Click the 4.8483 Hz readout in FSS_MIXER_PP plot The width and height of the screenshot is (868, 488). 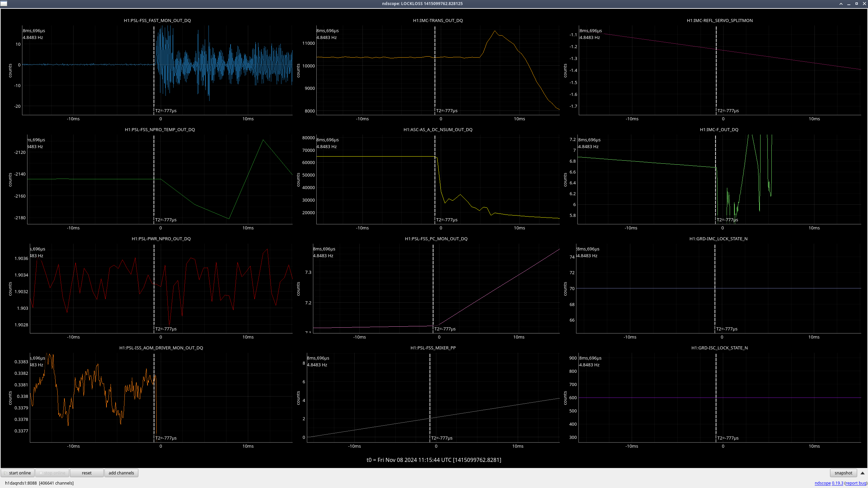317,365
